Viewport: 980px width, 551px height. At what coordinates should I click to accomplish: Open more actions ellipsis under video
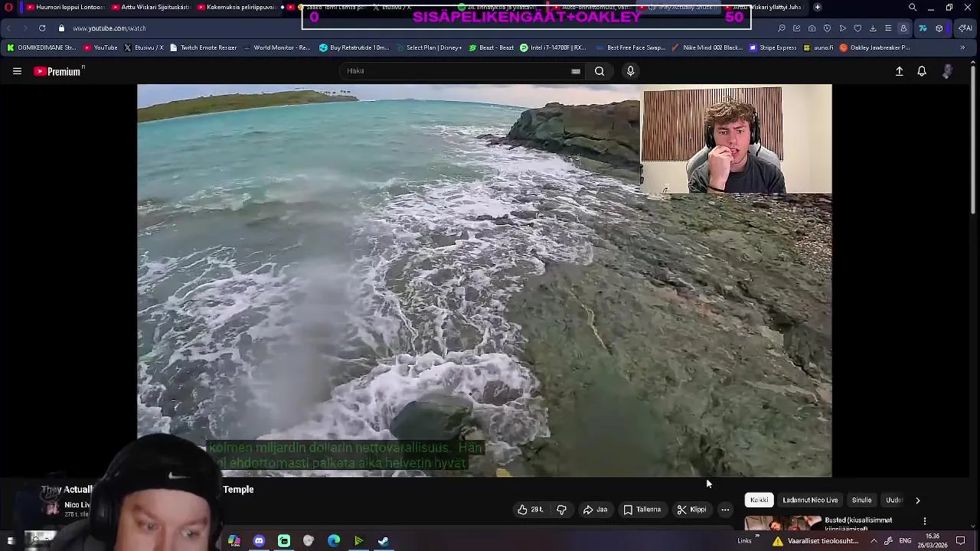[x=725, y=510]
